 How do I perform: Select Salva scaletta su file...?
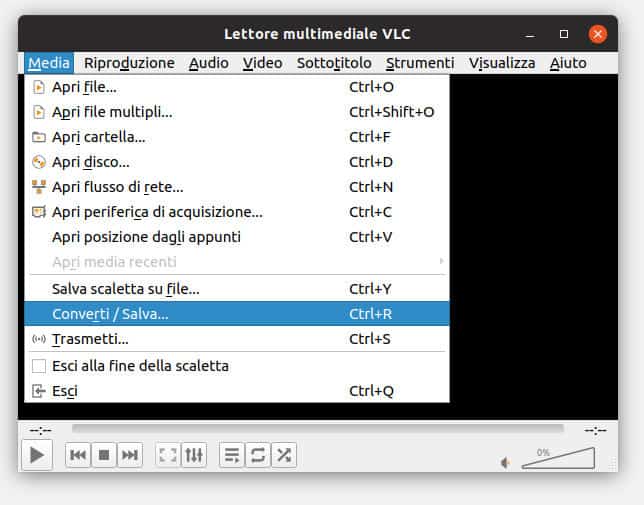237,289
